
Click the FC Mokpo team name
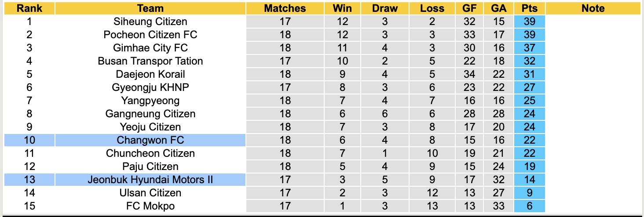click(150, 206)
